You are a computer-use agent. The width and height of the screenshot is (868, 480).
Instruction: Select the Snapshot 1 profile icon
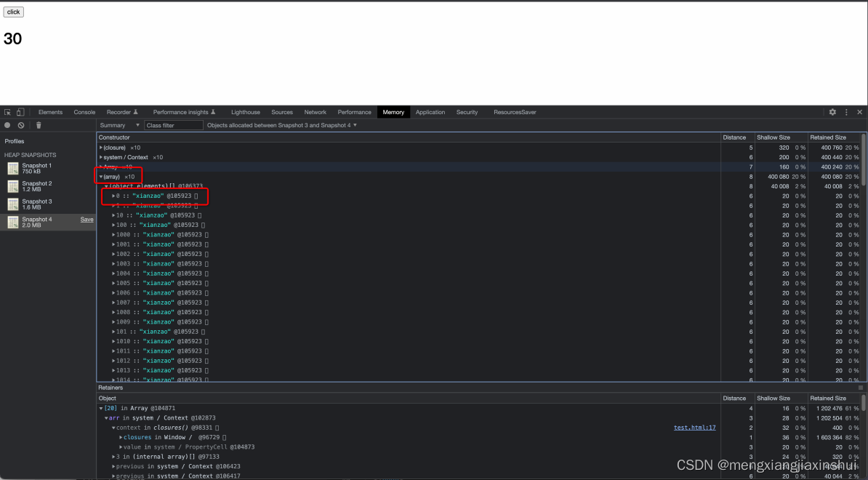(x=13, y=168)
